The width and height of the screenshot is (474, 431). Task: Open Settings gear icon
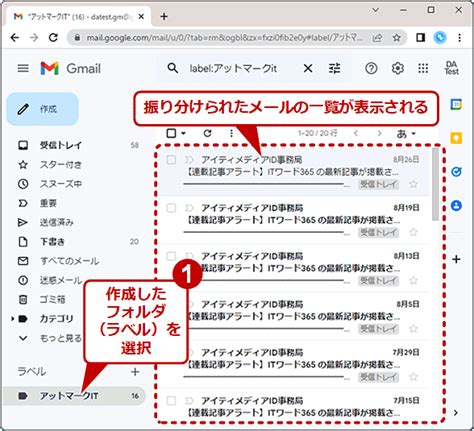(x=397, y=68)
